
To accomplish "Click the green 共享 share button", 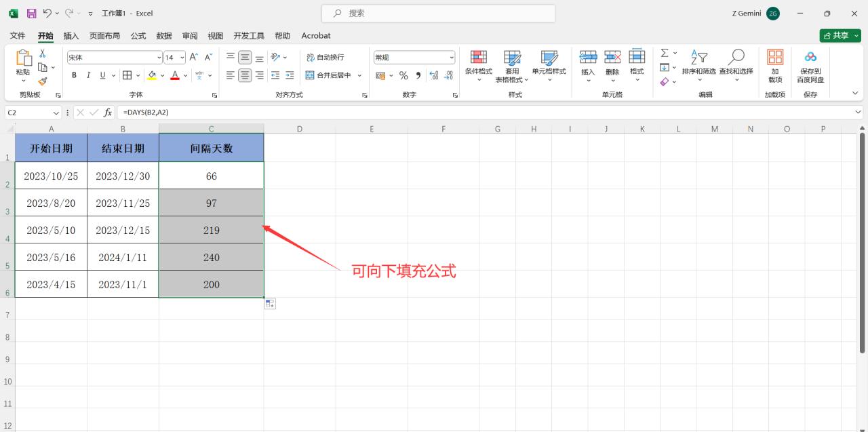I will click(x=840, y=35).
